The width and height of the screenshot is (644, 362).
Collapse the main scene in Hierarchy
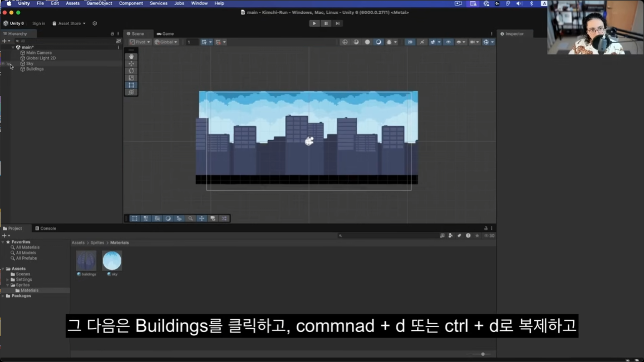[13, 47]
